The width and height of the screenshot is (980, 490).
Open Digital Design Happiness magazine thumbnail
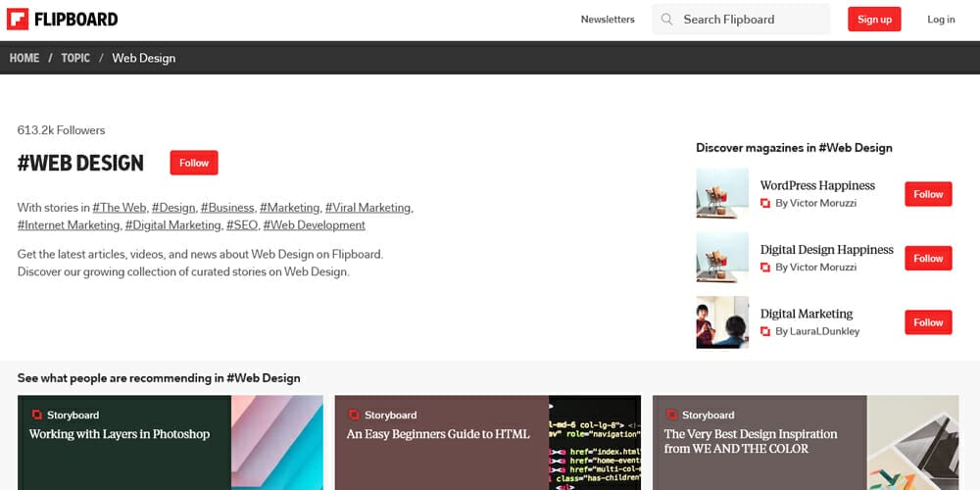(722, 258)
